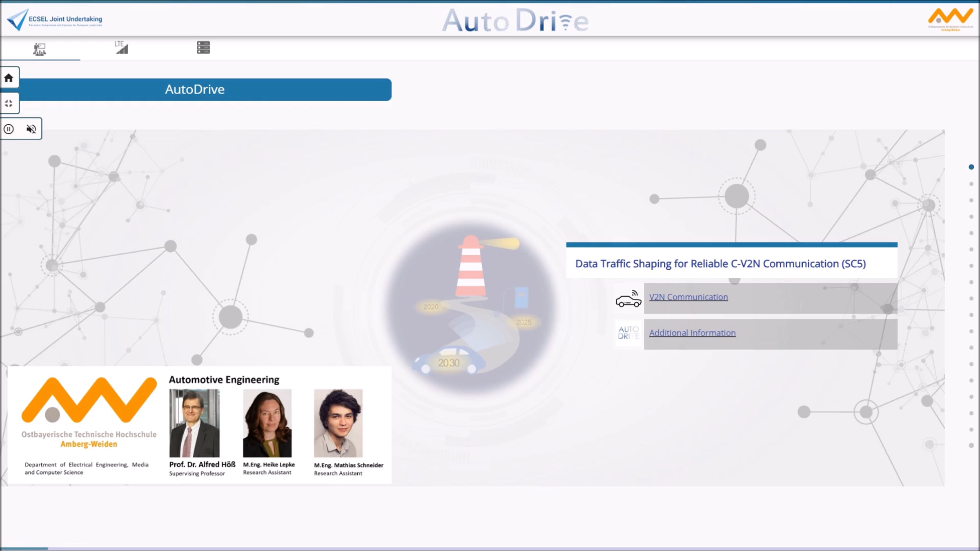Open the V2N Communication link
The height and width of the screenshot is (551, 980).
coord(688,297)
